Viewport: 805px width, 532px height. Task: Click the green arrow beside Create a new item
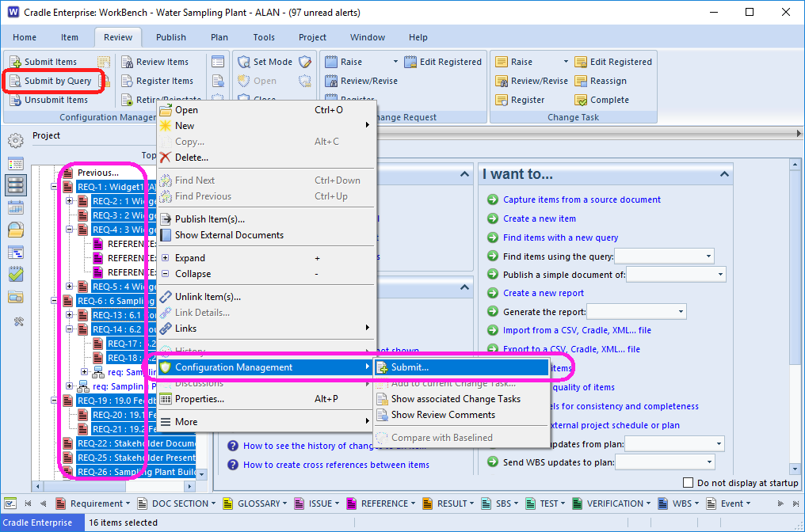pyautogui.click(x=493, y=218)
